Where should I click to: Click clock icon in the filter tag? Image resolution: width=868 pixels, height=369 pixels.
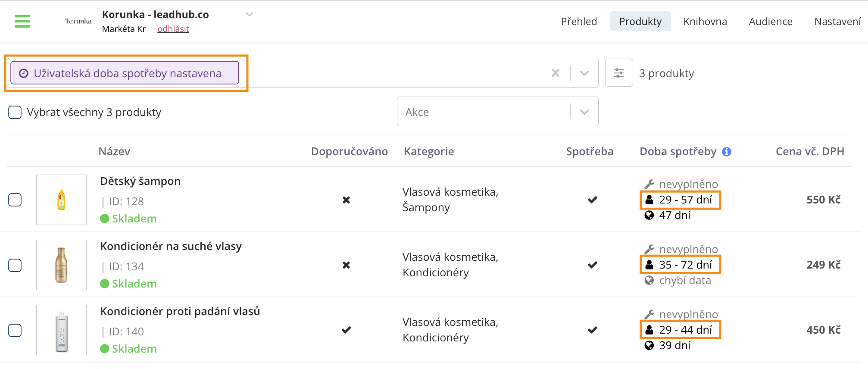click(24, 73)
